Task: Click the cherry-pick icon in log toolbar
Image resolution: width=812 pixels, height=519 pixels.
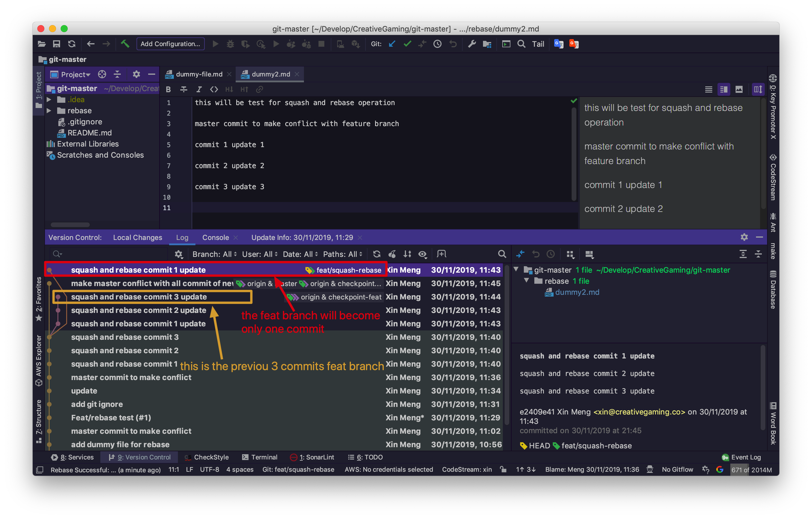Action: point(392,254)
